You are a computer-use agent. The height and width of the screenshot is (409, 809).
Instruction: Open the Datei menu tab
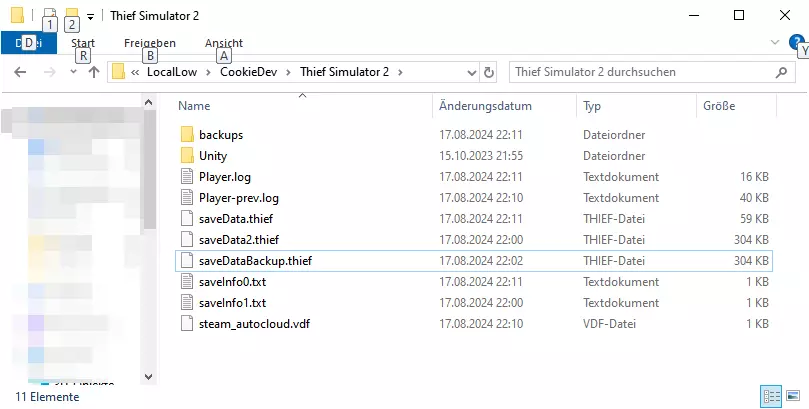pos(28,43)
